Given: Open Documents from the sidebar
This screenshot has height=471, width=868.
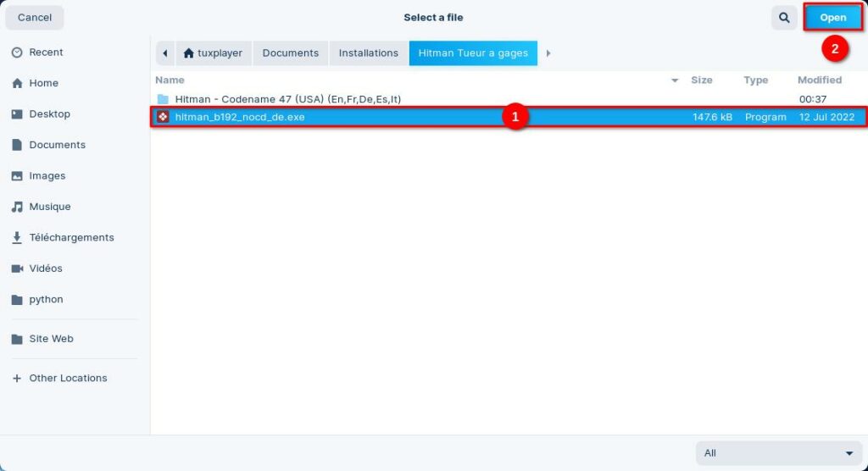Looking at the screenshot, I should pyautogui.click(x=57, y=145).
